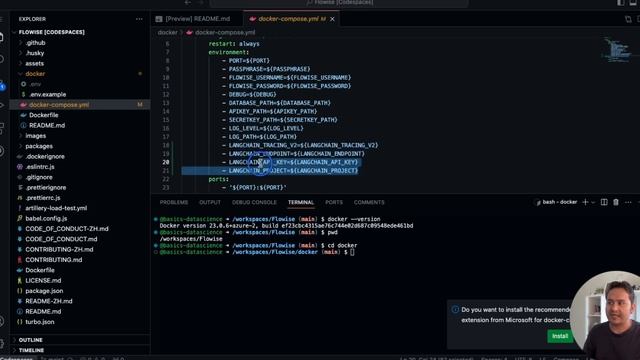
Task: Open the .gitignore file
Action: tap(39, 177)
